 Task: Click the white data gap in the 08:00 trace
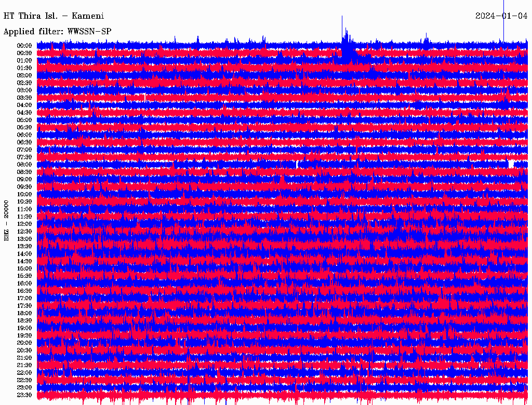511,164
